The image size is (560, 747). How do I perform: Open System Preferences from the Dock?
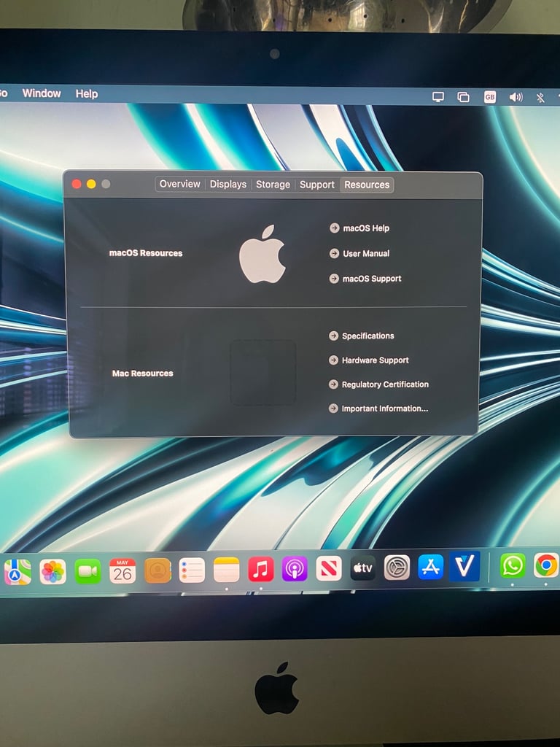(x=397, y=567)
